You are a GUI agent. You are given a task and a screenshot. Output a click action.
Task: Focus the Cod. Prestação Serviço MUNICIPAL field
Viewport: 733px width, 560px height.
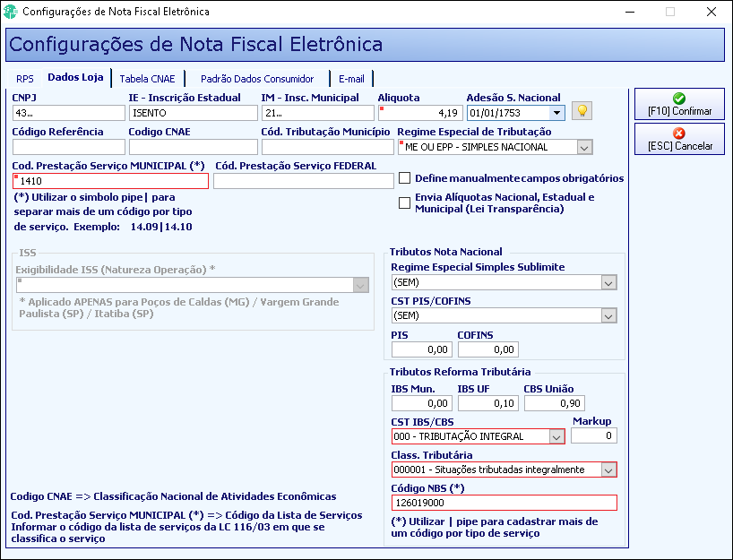pos(111,181)
